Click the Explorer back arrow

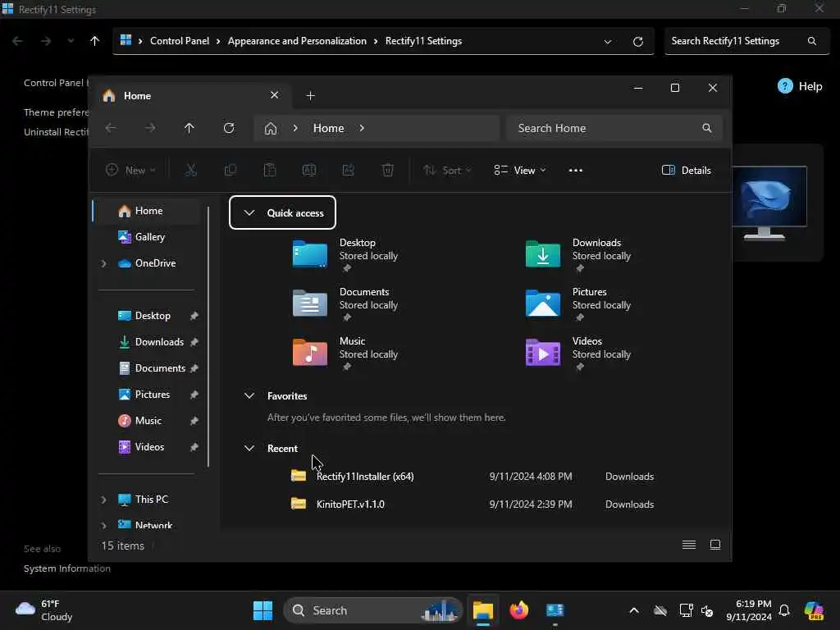tap(111, 128)
